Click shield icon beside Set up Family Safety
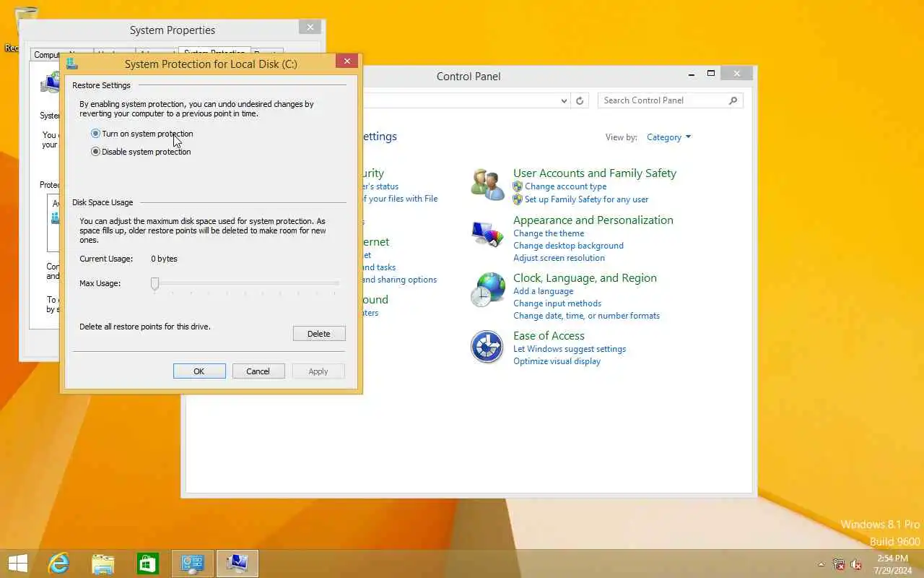The image size is (924, 578). 518,199
